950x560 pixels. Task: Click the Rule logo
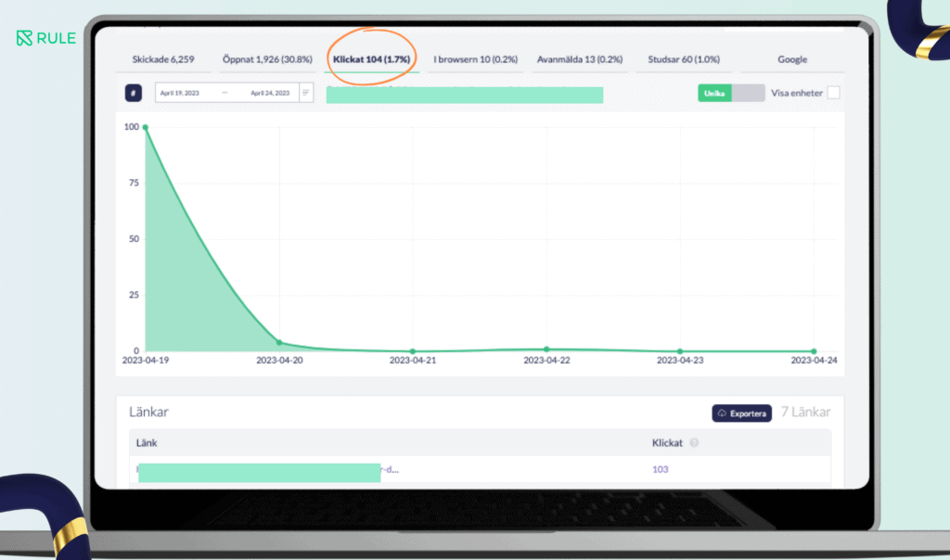pyautogui.click(x=45, y=38)
